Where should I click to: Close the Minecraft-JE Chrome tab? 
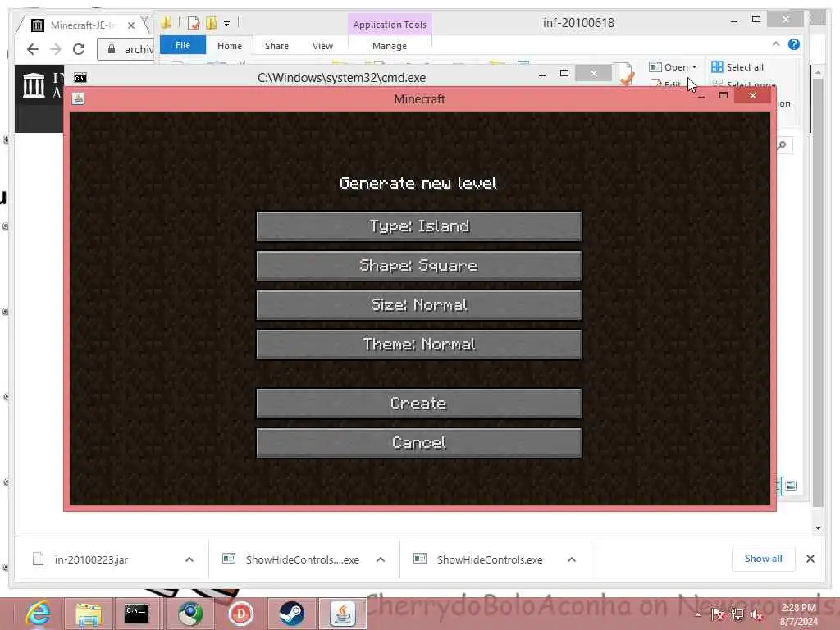131,25
